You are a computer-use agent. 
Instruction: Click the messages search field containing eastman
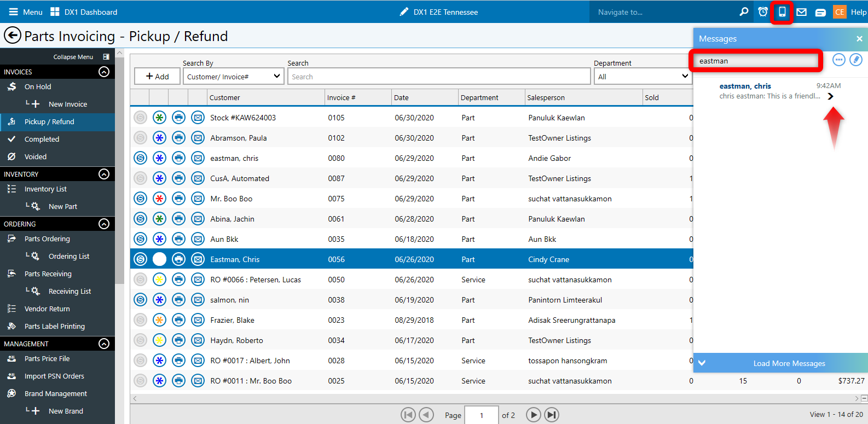(755, 61)
